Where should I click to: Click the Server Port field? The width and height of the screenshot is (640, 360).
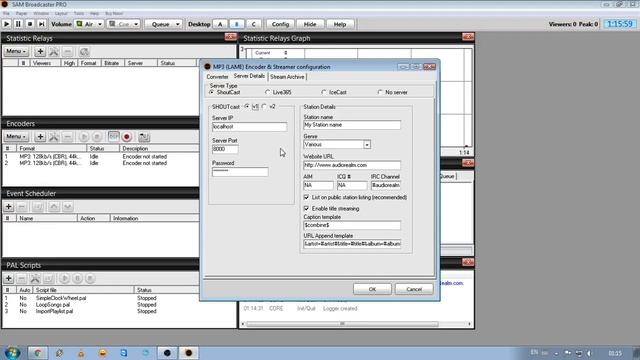pyautogui.click(x=225, y=149)
